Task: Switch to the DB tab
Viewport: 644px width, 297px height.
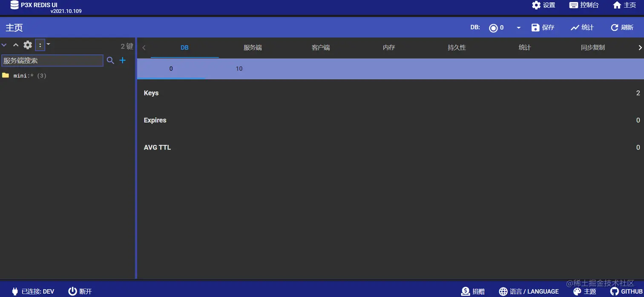Action: (184, 48)
